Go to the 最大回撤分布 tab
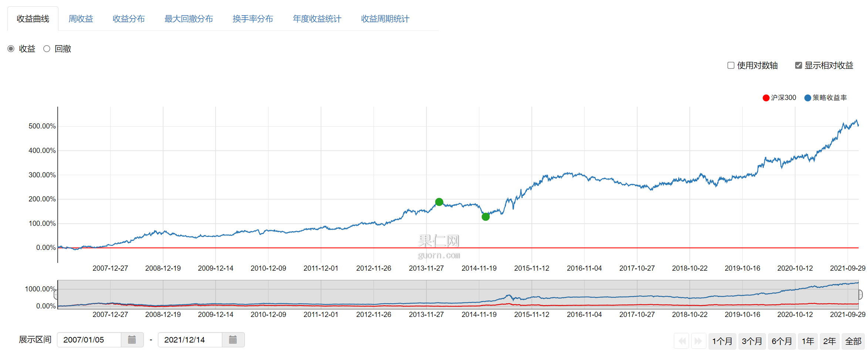Viewport: 868px width, 354px height. [189, 19]
